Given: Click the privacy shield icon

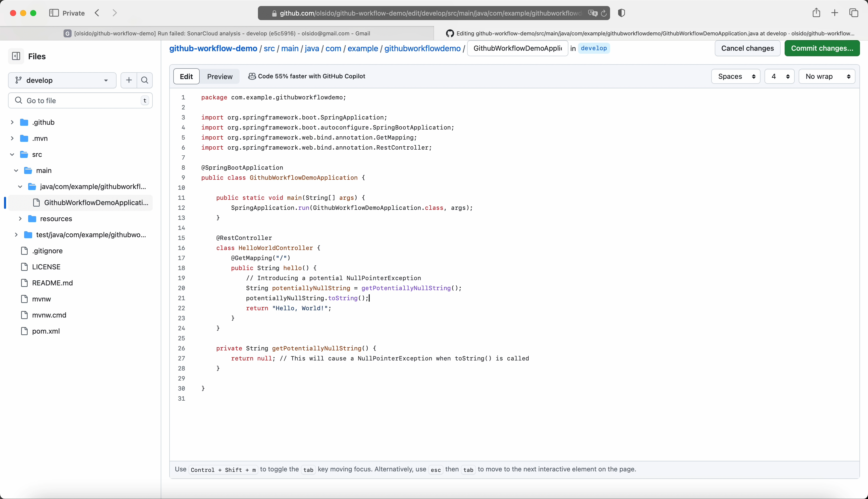Looking at the screenshot, I should coord(621,13).
